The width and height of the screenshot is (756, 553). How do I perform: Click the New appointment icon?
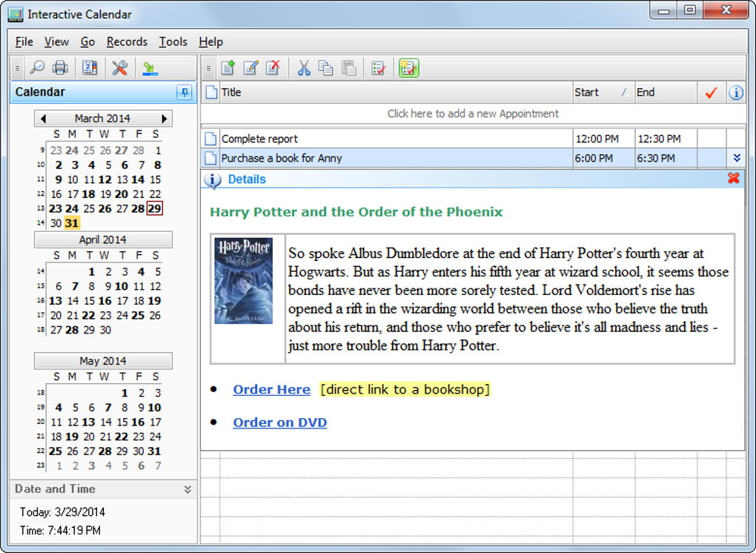(228, 68)
